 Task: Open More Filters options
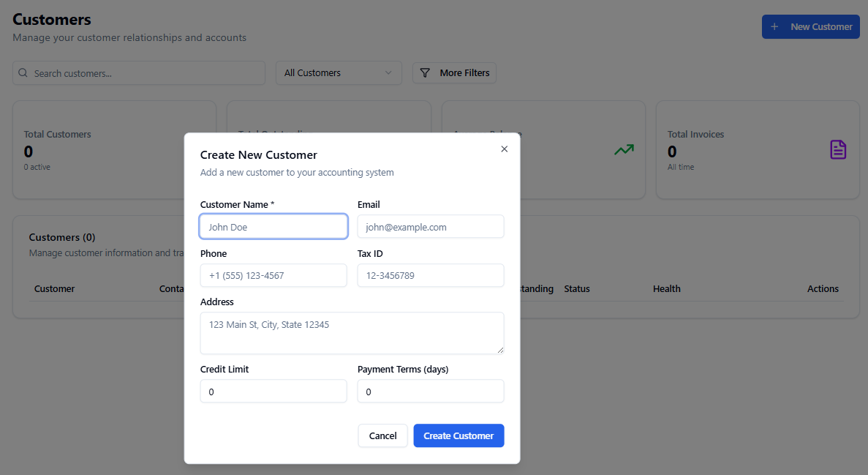(x=455, y=73)
